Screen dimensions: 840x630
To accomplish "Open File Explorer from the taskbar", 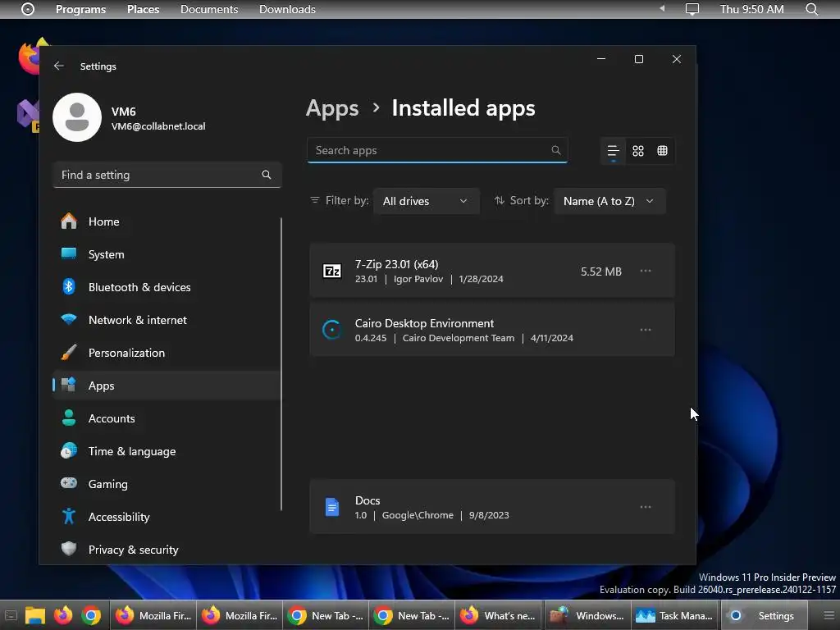I will [34, 615].
